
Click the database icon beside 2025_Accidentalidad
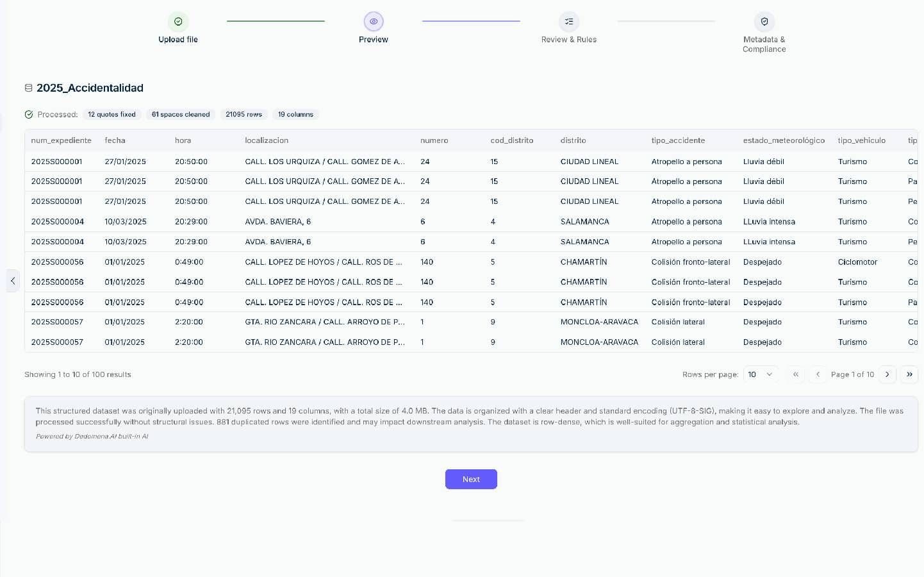point(29,88)
